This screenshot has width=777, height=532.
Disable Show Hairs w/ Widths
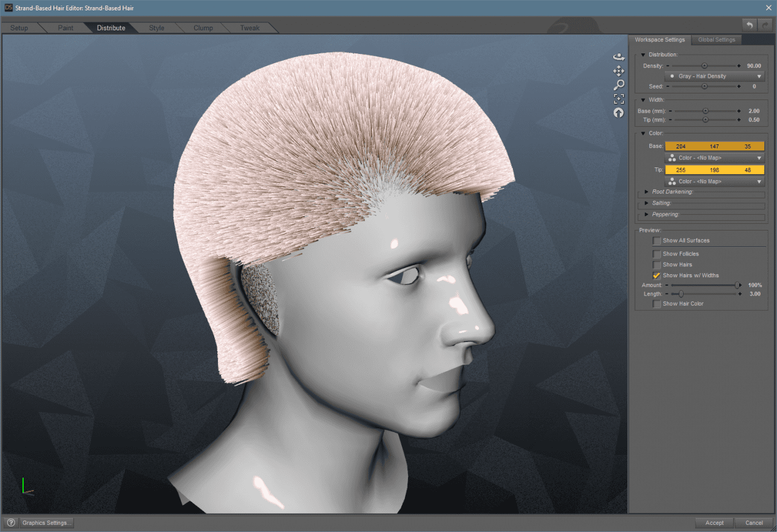click(657, 275)
